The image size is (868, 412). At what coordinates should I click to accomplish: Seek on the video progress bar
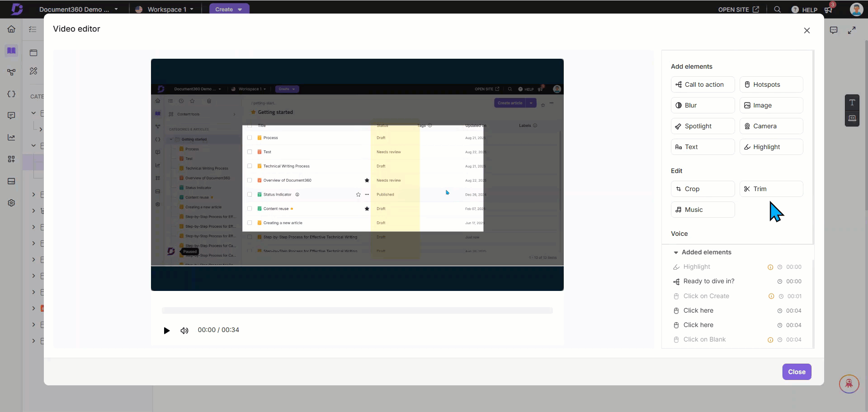(357, 310)
